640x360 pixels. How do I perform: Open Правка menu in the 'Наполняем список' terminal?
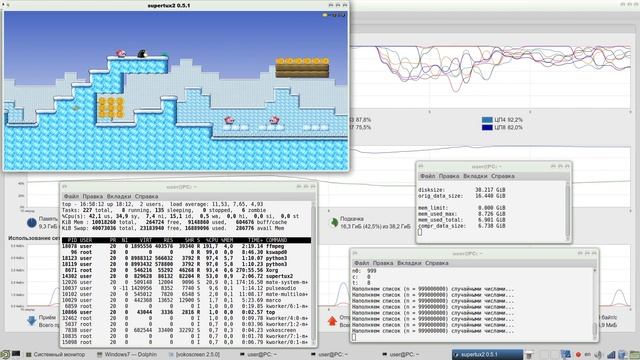[x=383, y=263]
